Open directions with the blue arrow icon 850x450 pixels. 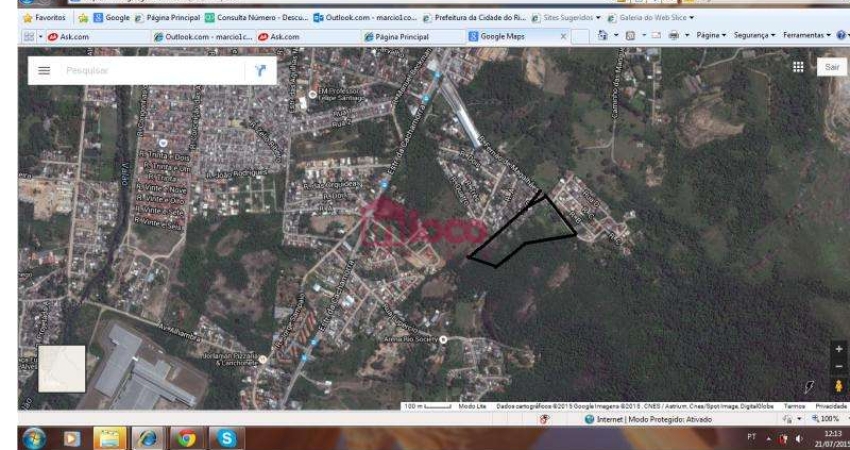pyautogui.click(x=261, y=70)
